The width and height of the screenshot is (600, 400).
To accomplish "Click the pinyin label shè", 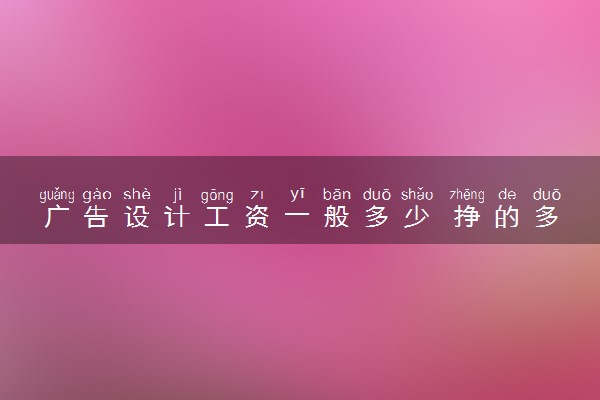I will [137, 194].
